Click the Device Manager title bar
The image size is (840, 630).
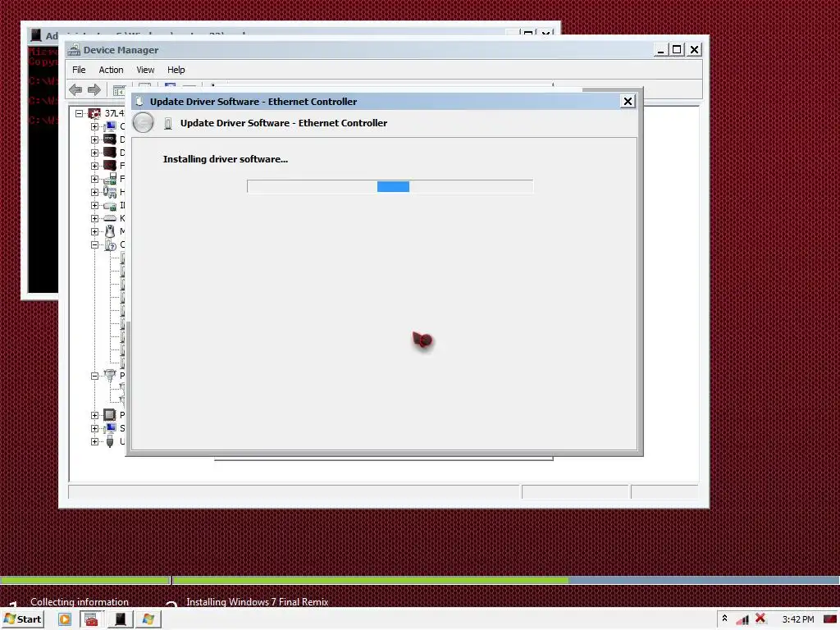358,50
